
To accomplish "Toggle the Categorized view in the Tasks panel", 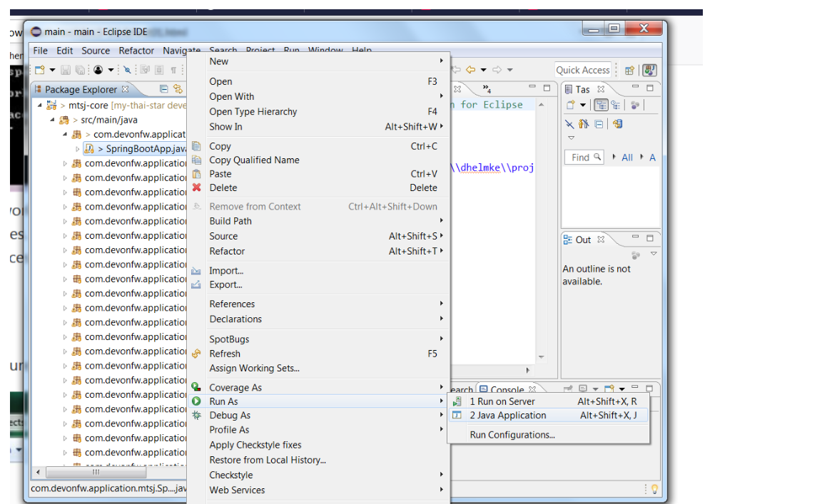I will 602,104.
